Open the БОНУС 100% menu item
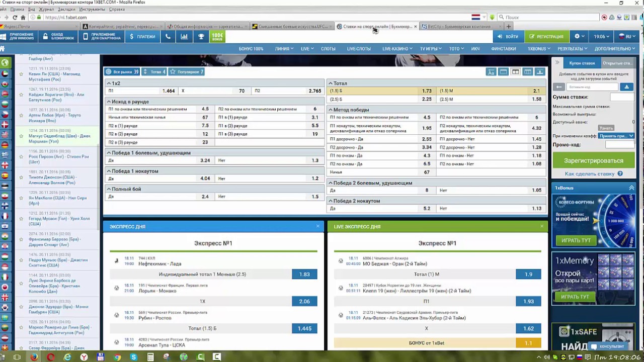 pyautogui.click(x=251, y=49)
